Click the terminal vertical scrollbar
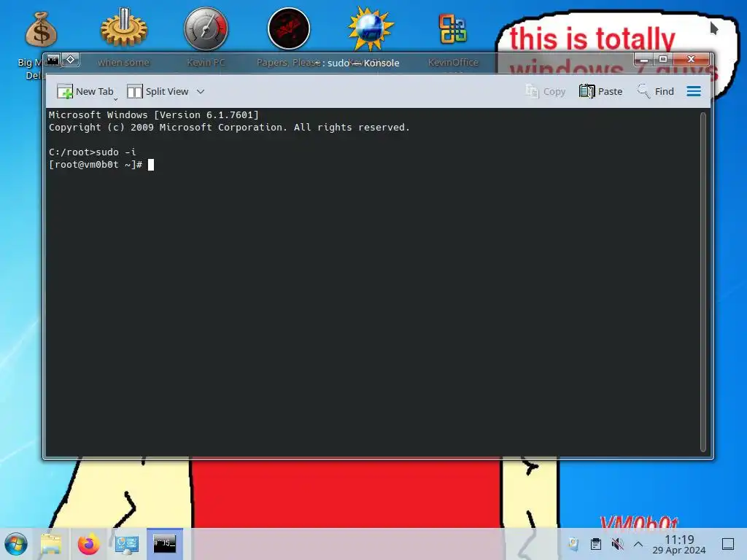 pyautogui.click(x=703, y=282)
